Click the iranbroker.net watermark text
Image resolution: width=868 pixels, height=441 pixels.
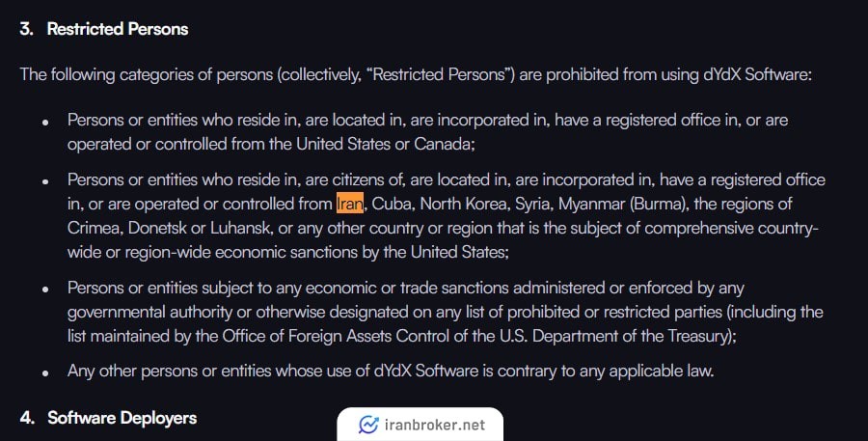tap(435, 425)
